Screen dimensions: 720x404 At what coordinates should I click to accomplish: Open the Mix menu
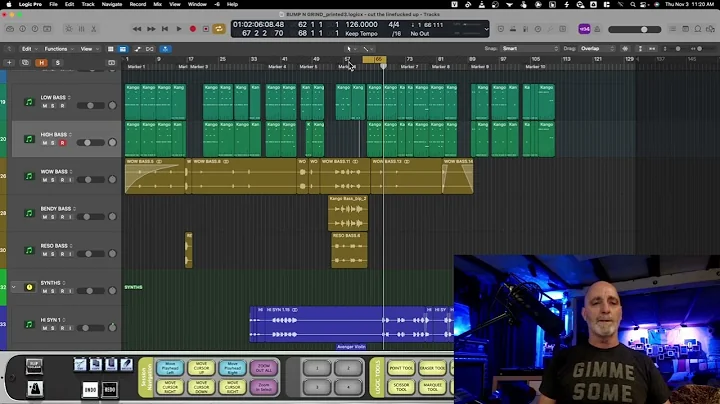click(158, 4)
